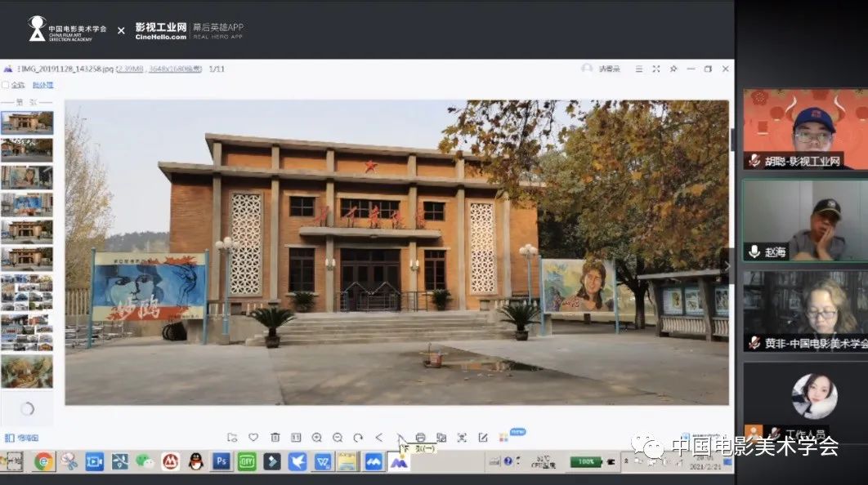Print the current photo
The height and width of the screenshot is (485, 868).
pyautogui.click(x=420, y=438)
